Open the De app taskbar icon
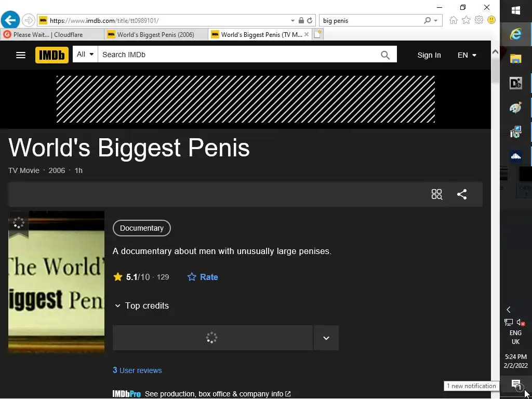The image size is (532, 399). [516, 83]
